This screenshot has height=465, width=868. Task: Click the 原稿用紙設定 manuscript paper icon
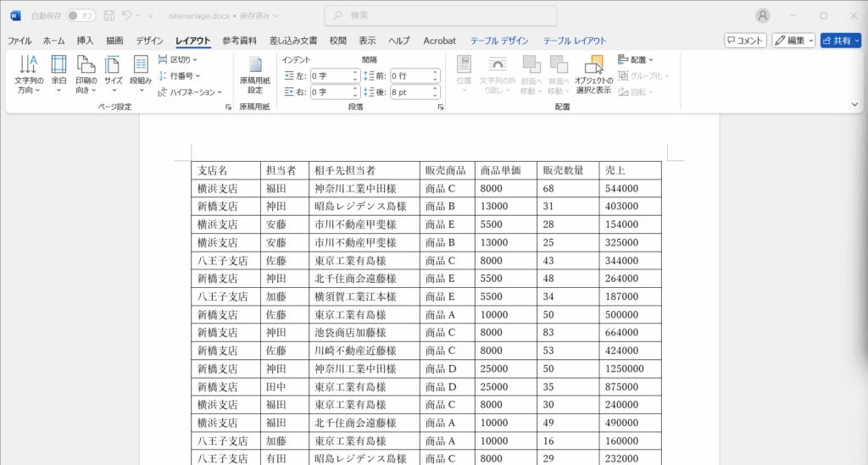(x=255, y=75)
